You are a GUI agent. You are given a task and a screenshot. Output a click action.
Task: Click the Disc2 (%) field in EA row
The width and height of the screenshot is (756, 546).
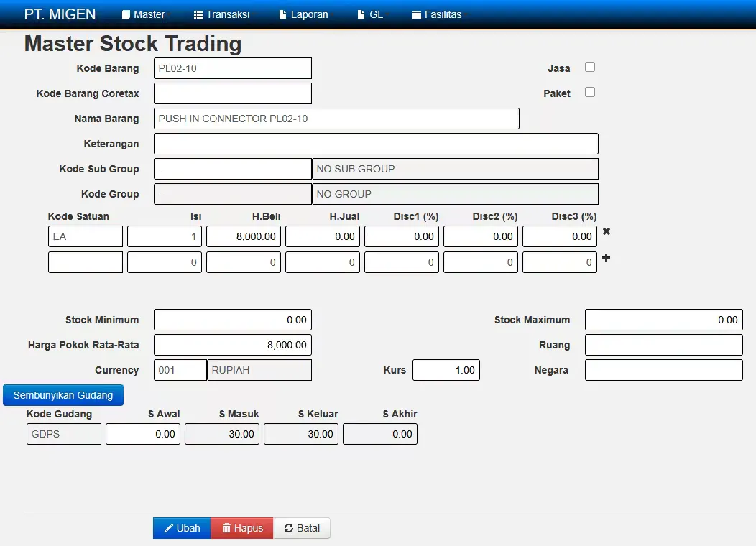click(481, 236)
